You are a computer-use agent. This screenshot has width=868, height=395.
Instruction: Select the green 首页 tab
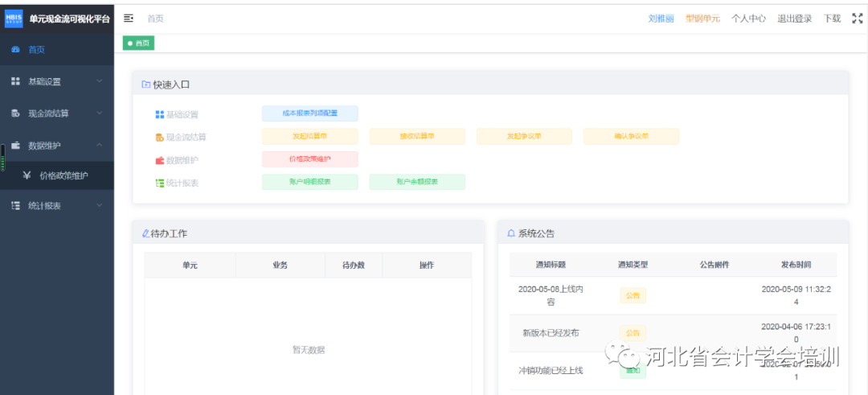[x=138, y=43]
